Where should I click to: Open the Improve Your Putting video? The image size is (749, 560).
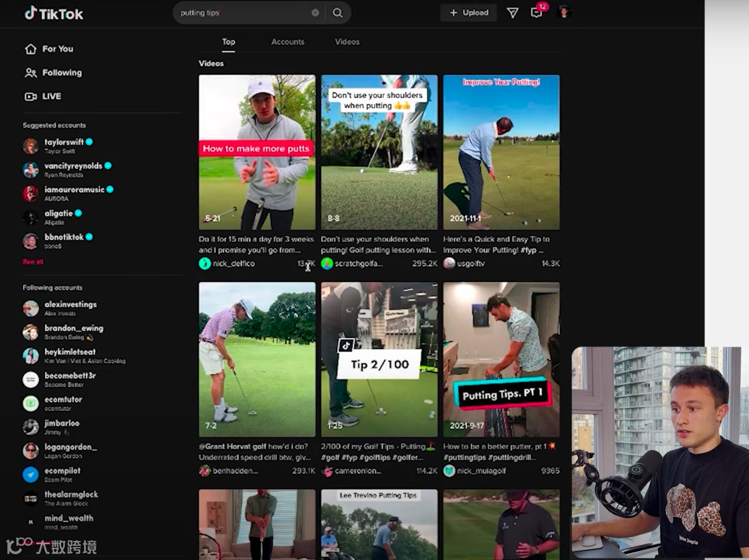tap(501, 152)
